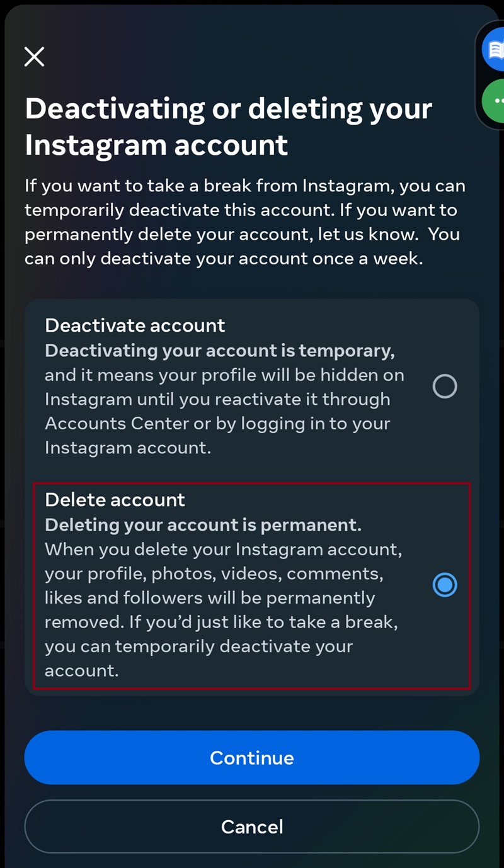The height and width of the screenshot is (868, 504).
Task: Click the Cancel button
Action: tap(252, 826)
